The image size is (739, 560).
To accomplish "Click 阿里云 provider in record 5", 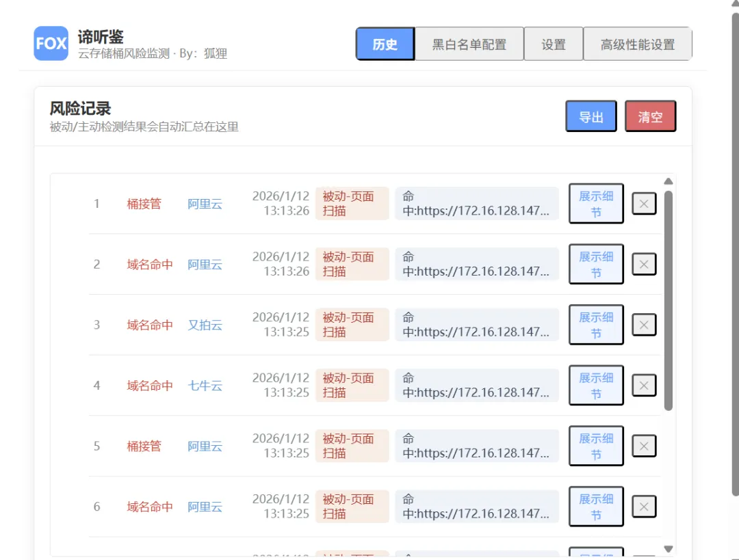I will tap(205, 446).
